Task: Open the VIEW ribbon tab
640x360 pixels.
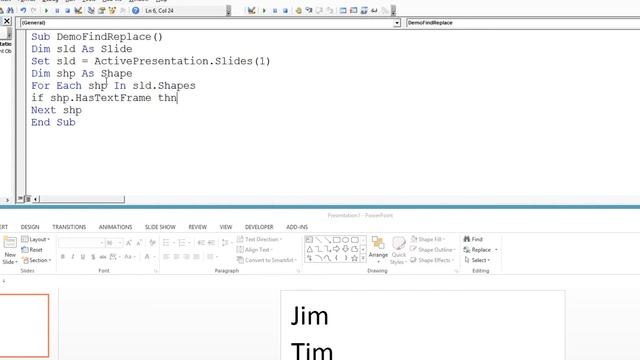Action: 226,227
